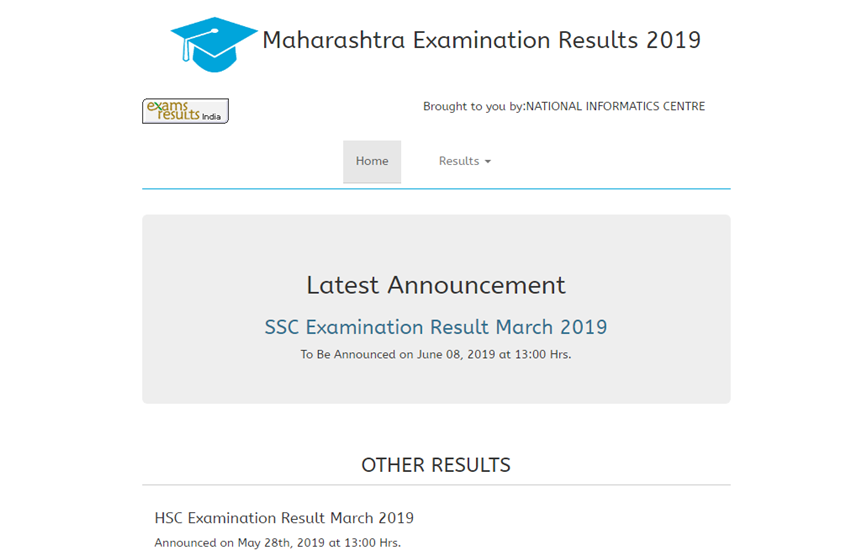Expand the caret arrow beside Results
This screenshot has width=850, height=550.
click(488, 162)
